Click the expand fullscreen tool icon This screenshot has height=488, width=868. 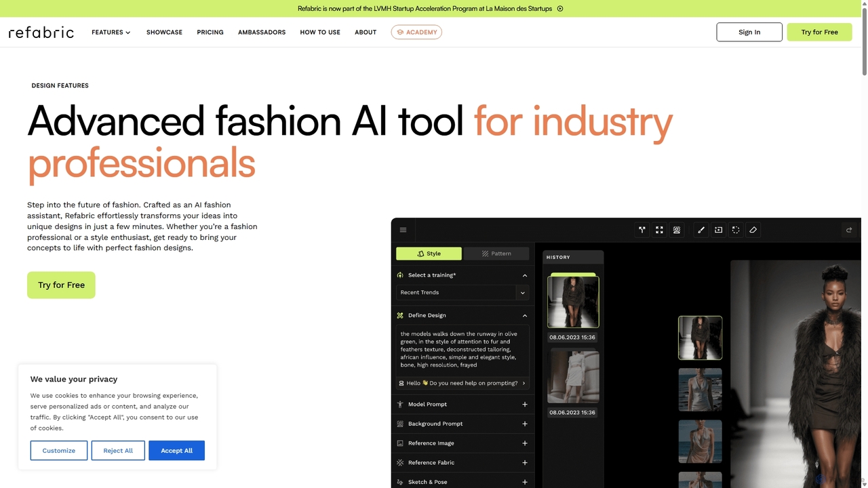659,230
